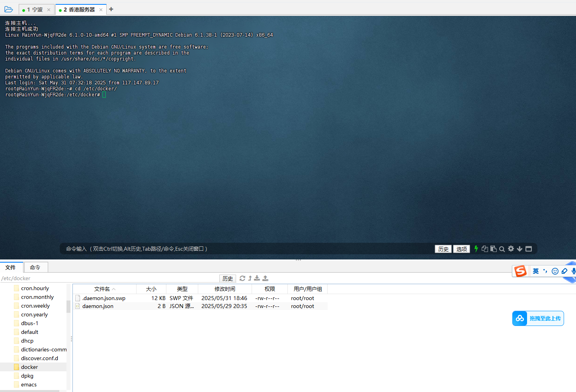Click the upload icon in file manager toolbar

[265, 278]
